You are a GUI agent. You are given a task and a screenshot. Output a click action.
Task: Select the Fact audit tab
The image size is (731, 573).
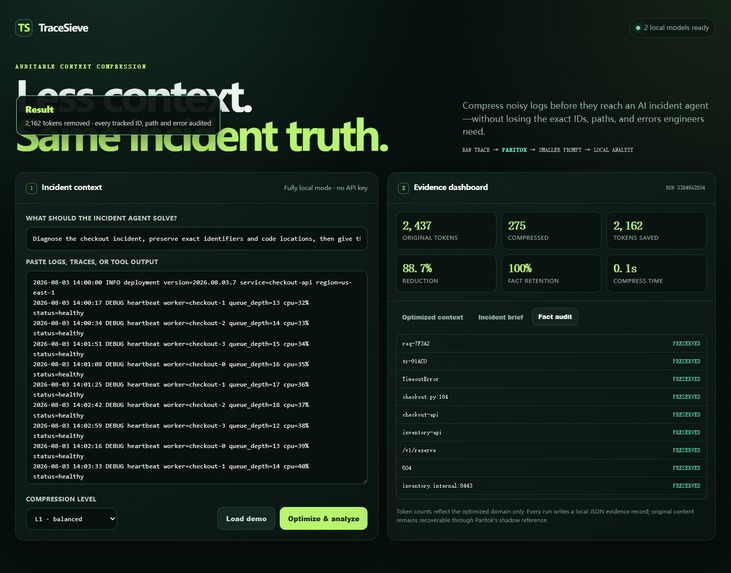pos(555,317)
